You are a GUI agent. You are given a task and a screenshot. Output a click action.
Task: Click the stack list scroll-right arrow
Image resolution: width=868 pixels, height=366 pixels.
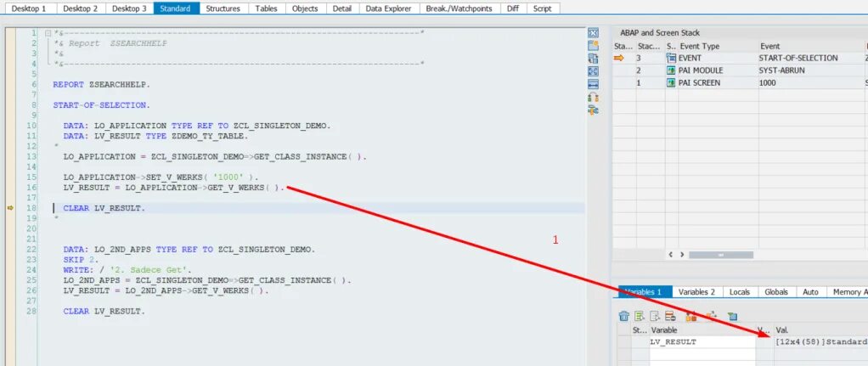682,255
